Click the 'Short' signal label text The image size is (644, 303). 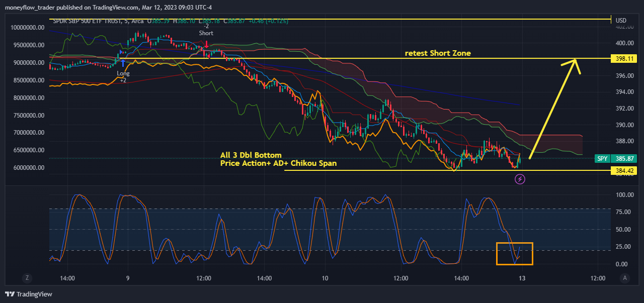206,33
